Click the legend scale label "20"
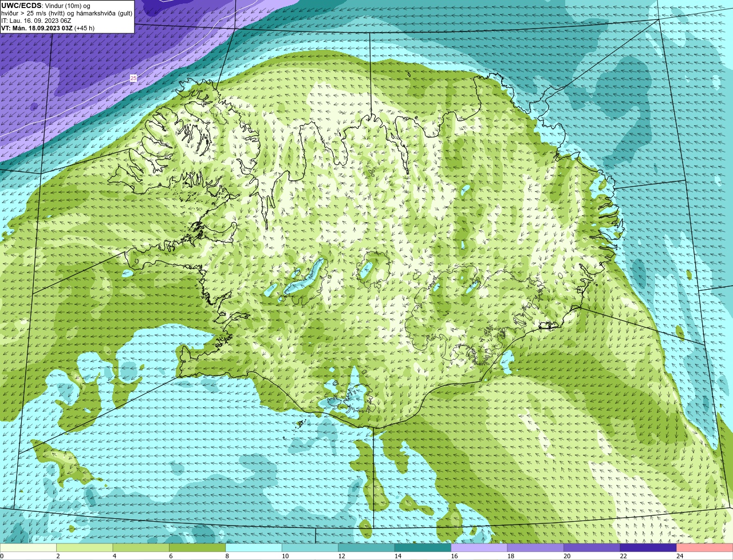This screenshot has width=733, height=560. pos(567,556)
